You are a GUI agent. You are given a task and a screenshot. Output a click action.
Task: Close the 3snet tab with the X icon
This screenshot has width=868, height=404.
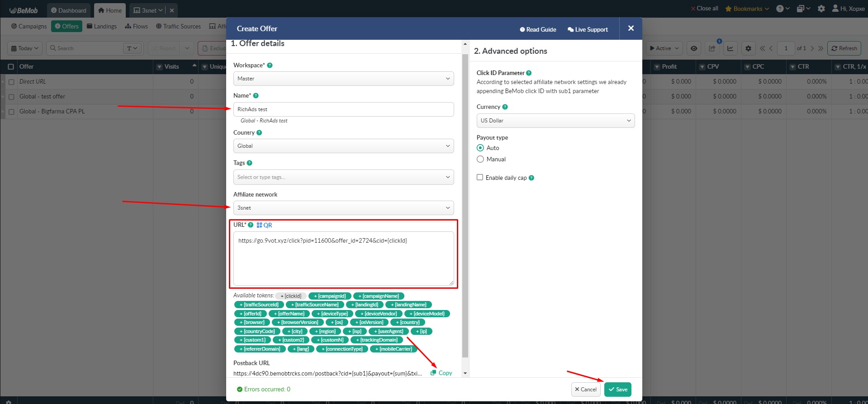[x=172, y=10]
